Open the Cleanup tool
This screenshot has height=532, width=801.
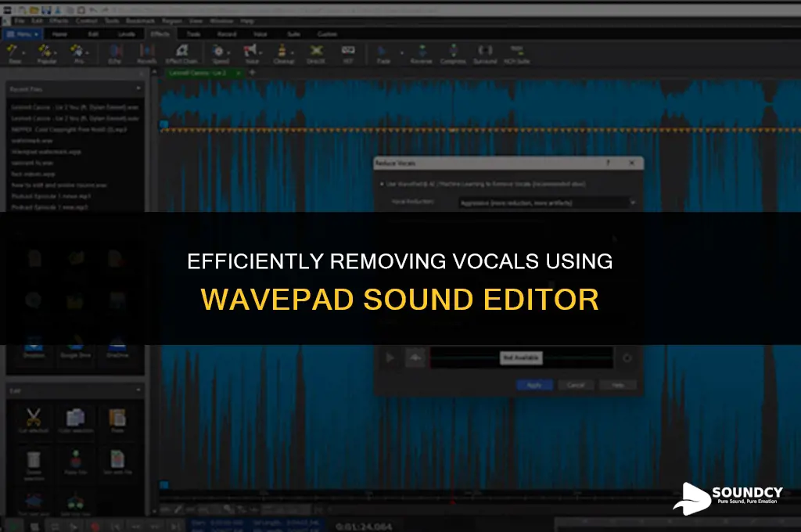point(283,54)
